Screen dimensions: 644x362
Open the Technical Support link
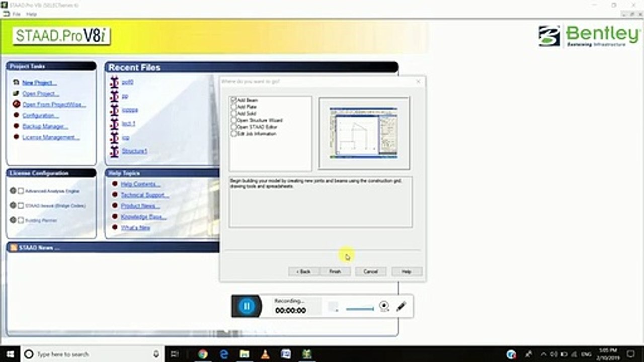(145, 195)
